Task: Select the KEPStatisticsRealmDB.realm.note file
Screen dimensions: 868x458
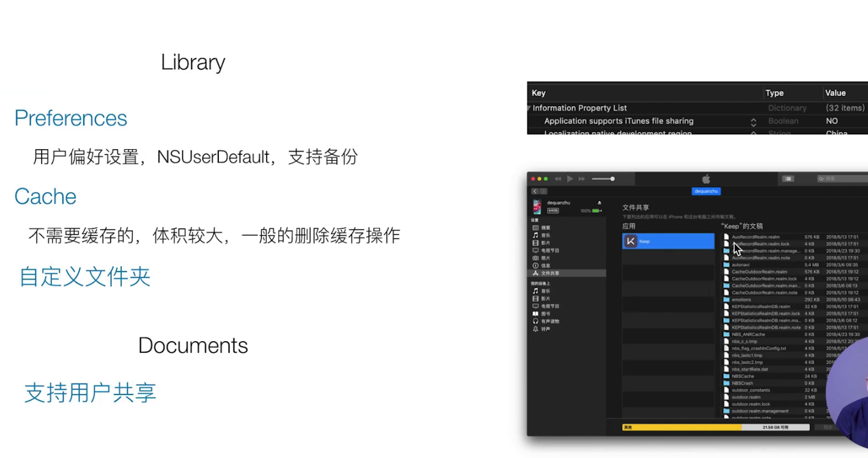Action: [766, 327]
